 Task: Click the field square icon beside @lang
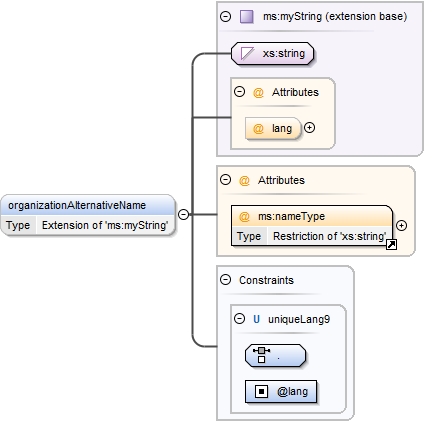pos(261,391)
